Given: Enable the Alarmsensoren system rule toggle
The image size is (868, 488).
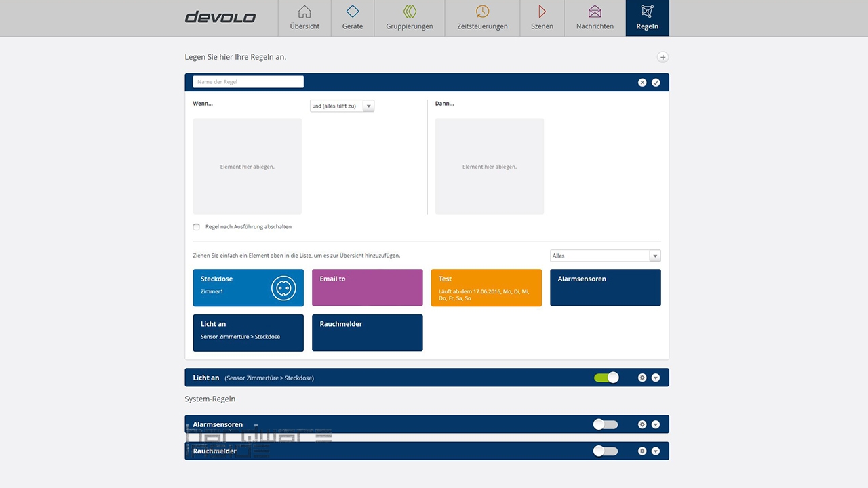Looking at the screenshot, I should point(606,424).
